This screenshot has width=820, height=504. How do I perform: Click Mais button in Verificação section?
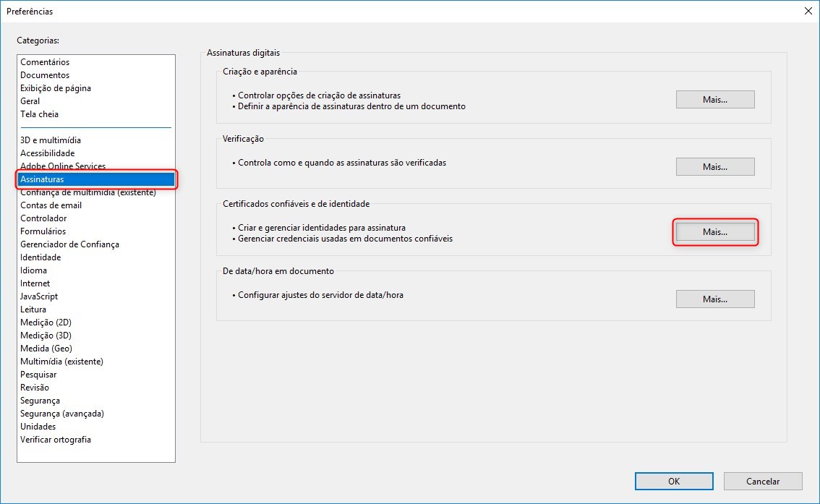[x=714, y=166]
